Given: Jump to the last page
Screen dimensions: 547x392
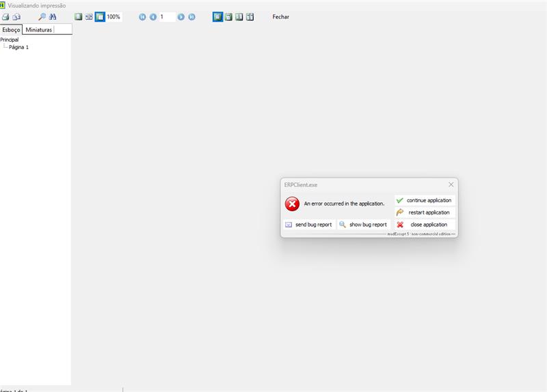Looking at the screenshot, I should pos(191,16).
